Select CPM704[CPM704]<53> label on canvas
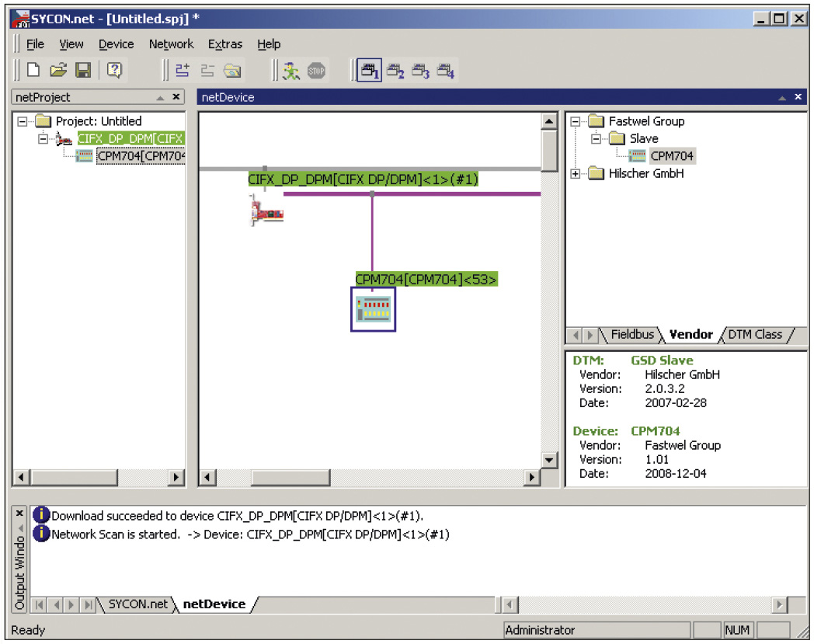 tap(426, 280)
